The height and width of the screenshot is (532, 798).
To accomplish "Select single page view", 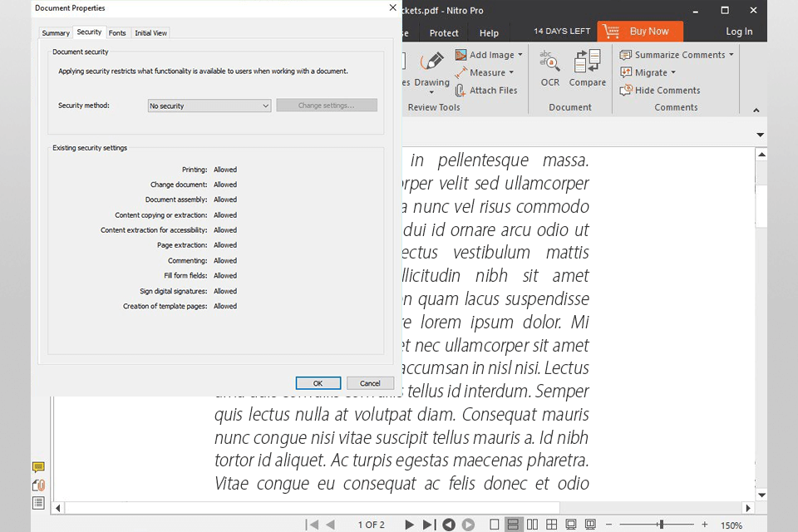I will coord(494,525).
